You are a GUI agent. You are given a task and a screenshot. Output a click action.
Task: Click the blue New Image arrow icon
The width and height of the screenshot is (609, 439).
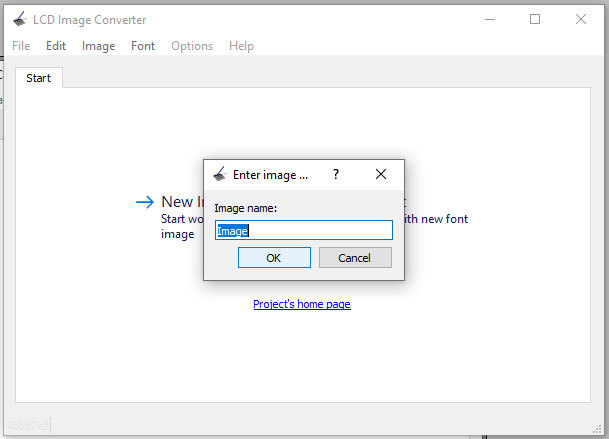pyautogui.click(x=145, y=202)
